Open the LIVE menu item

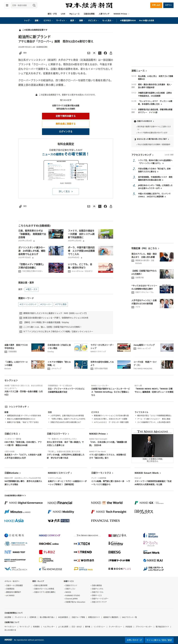point(63,14)
